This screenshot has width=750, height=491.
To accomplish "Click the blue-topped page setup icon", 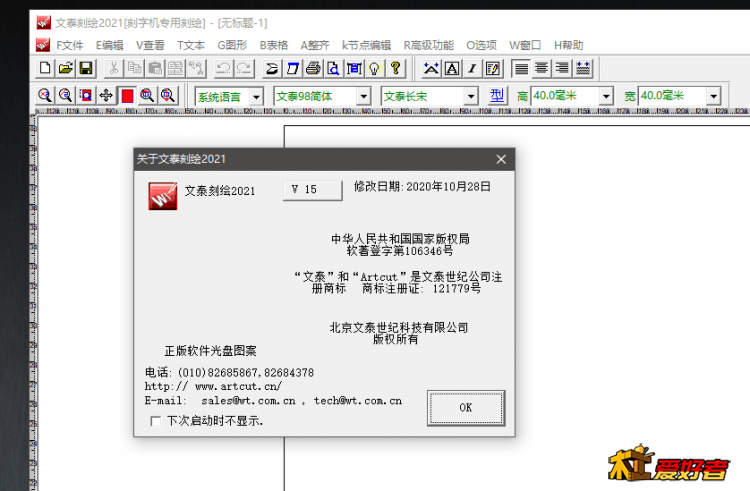I will 293,68.
